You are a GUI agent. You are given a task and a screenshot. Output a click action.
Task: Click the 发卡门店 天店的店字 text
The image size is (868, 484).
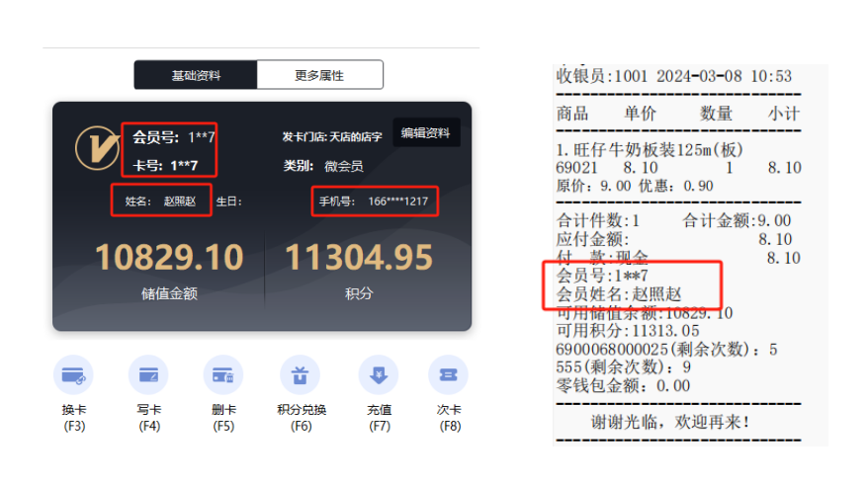coord(332,136)
